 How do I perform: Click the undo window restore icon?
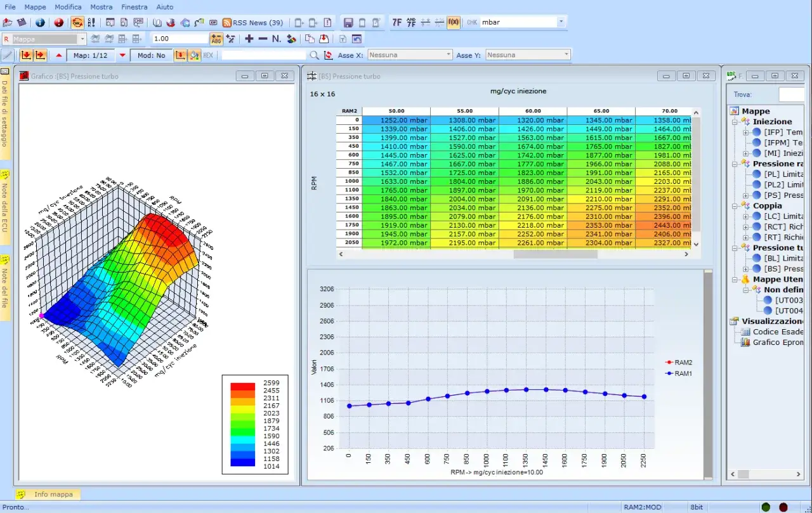tap(357, 39)
